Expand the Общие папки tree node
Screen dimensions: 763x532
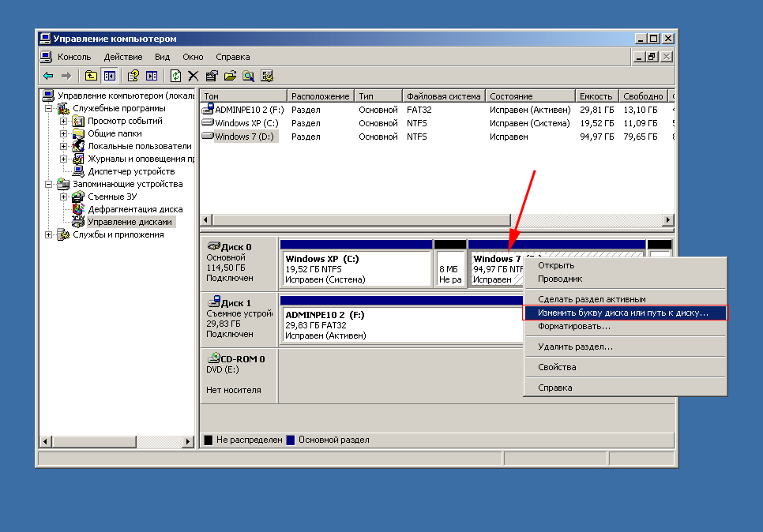(x=64, y=133)
